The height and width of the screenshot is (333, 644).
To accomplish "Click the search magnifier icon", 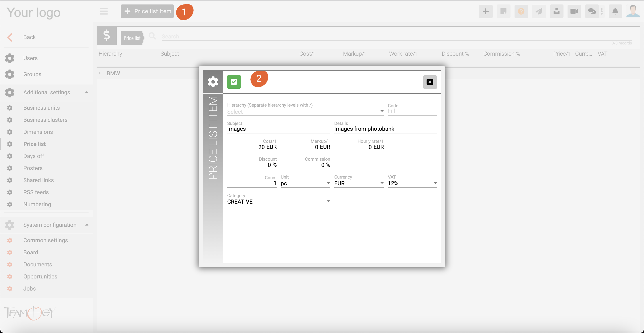I will [152, 36].
